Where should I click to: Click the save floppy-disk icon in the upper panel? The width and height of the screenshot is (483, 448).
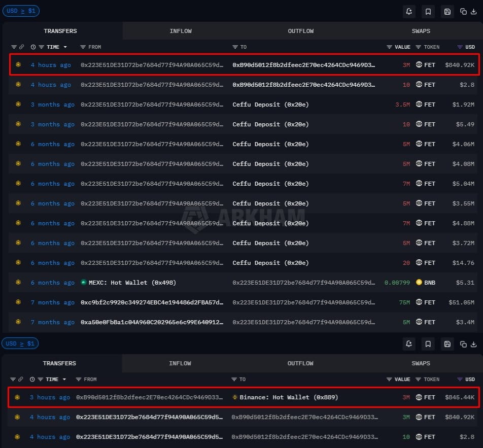(447, 12)
